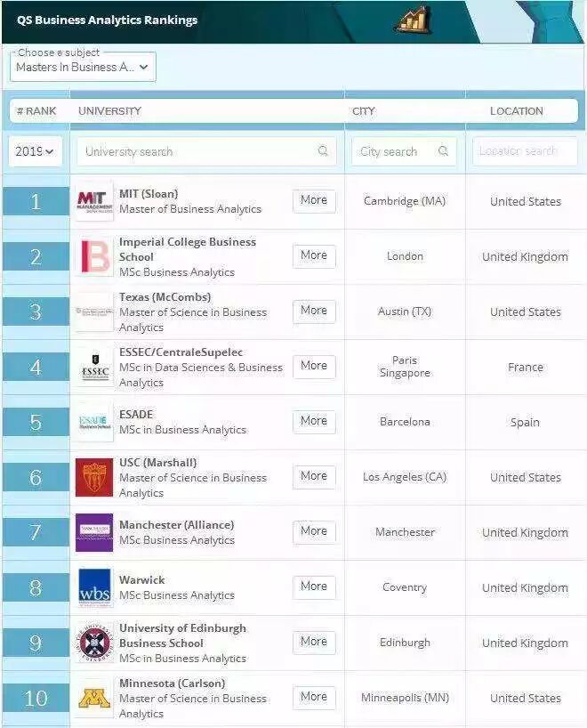Image resolution: width=587 pixels, height=728 pixels.
Task: Click More for Texas (McCombs)
Action: 314,311
